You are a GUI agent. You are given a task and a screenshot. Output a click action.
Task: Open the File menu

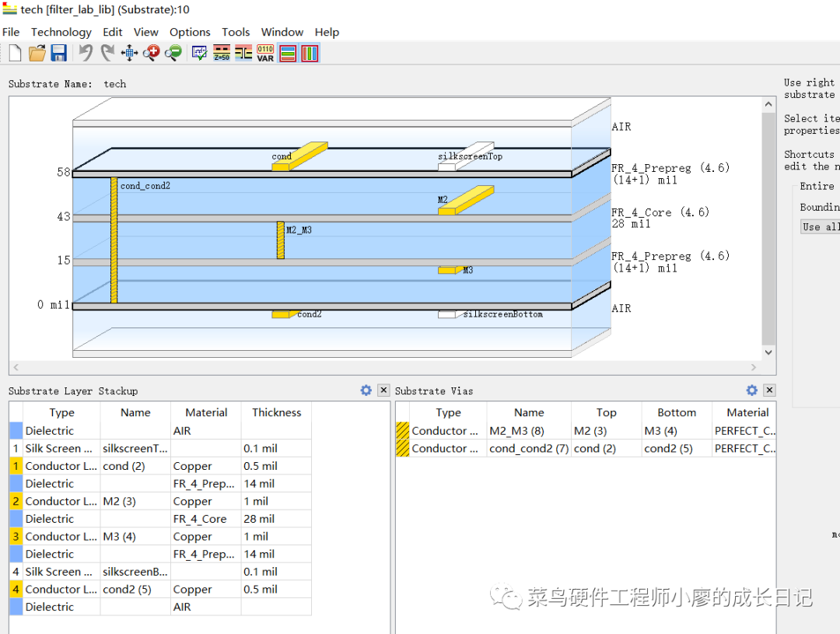pos(11,32)
